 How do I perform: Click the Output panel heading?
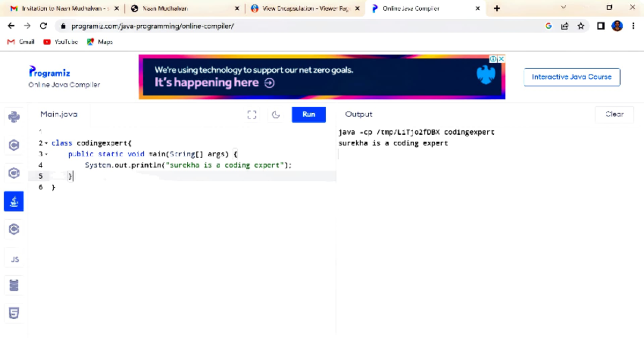coord(358,114)
